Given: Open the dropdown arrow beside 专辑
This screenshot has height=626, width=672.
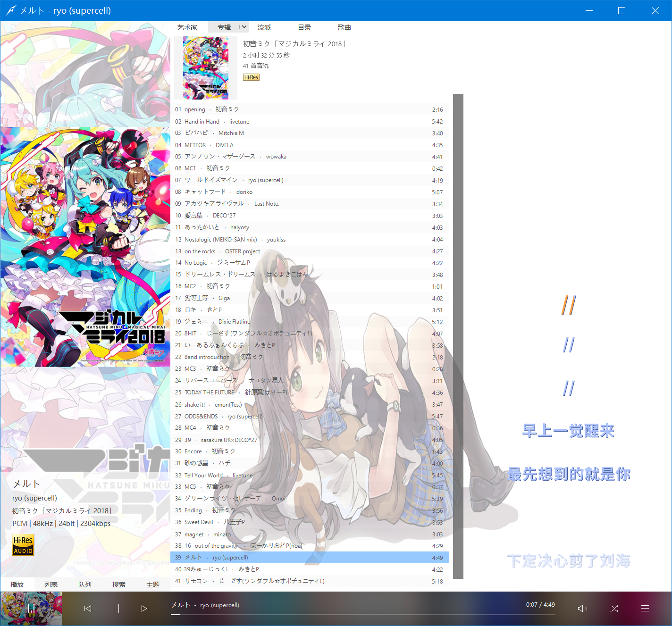Looking at the screenshot, I should point(244,27).
